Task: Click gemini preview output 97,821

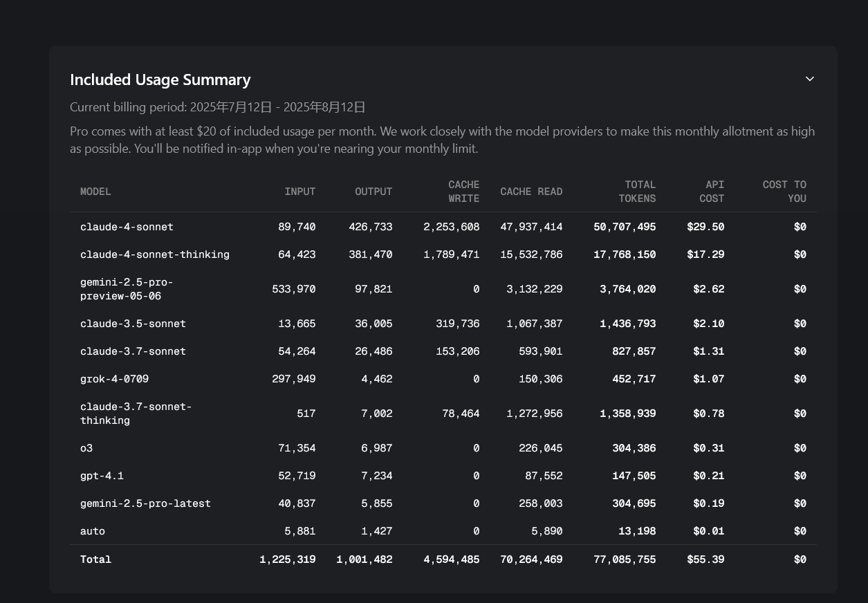Action: click(x=373, y=289)
